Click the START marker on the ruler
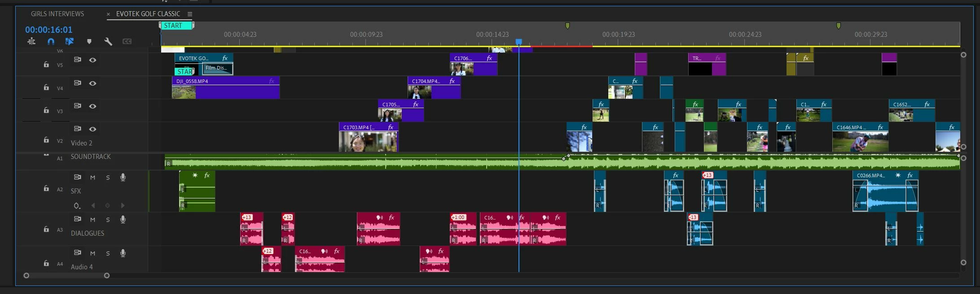Viewport: 980px width, 294px height. 177,26
